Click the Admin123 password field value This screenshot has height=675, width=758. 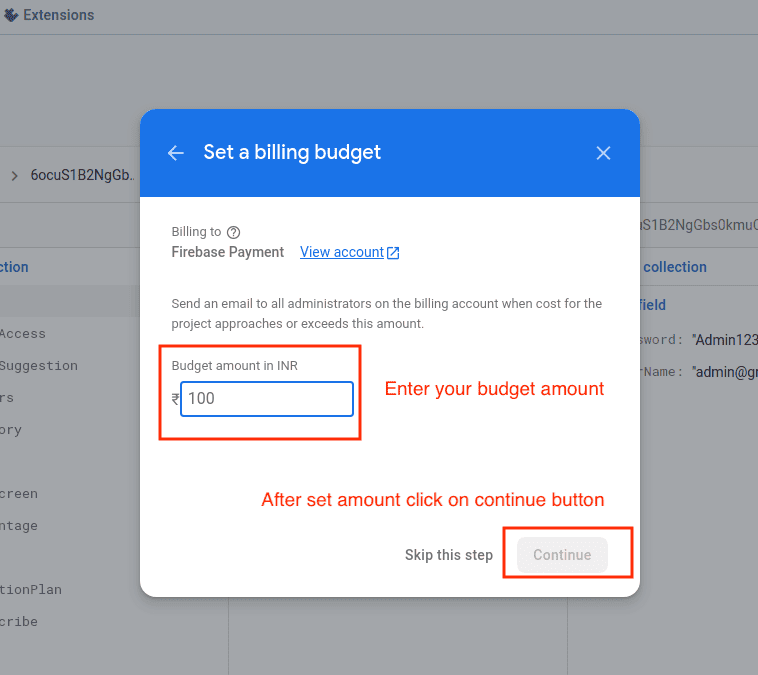(x=724, y=340)
